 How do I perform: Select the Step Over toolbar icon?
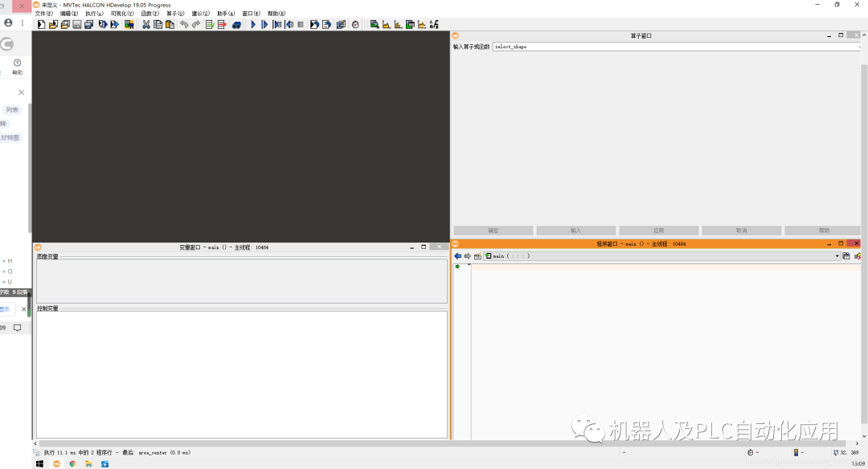tap(265, 24)
